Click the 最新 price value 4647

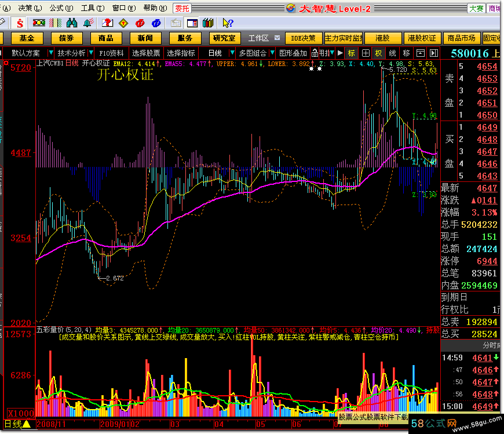(487, 188)
